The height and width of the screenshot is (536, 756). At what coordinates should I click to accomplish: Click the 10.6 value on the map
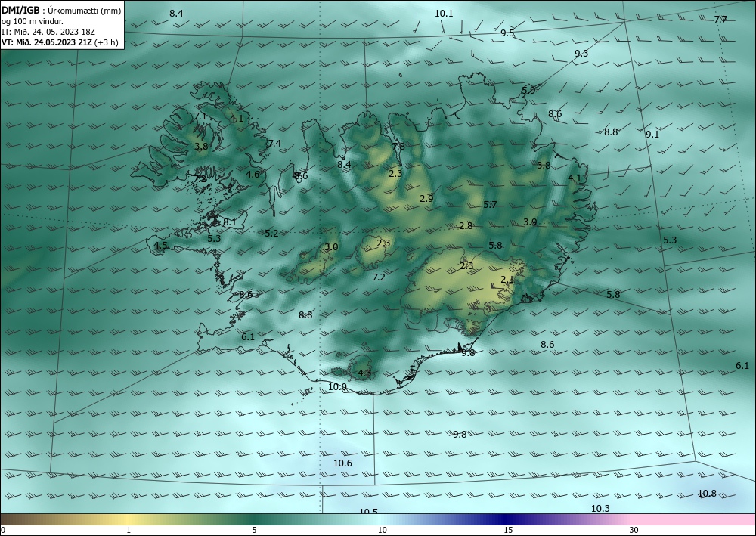(x=342, y=463)
